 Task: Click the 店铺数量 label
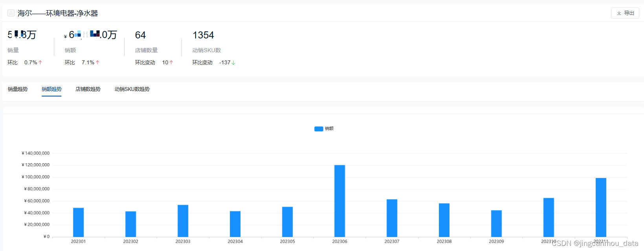[x=146, y=50]
